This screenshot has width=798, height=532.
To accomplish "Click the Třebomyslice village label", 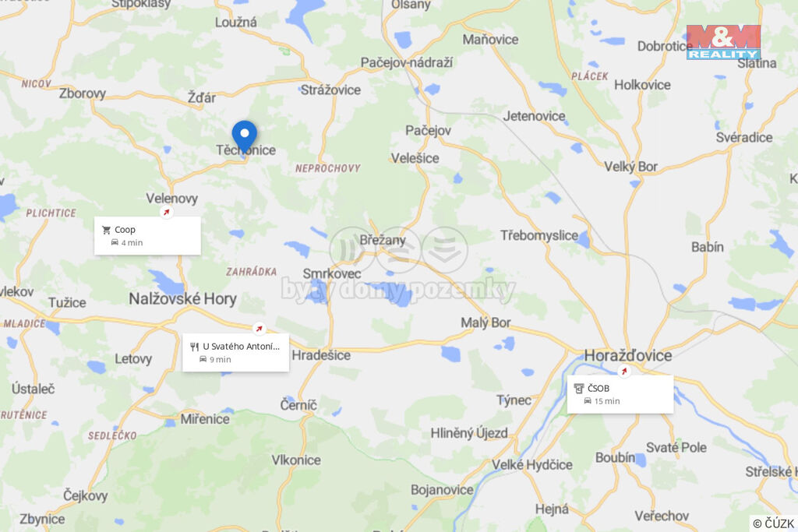I will pos(539,235).
